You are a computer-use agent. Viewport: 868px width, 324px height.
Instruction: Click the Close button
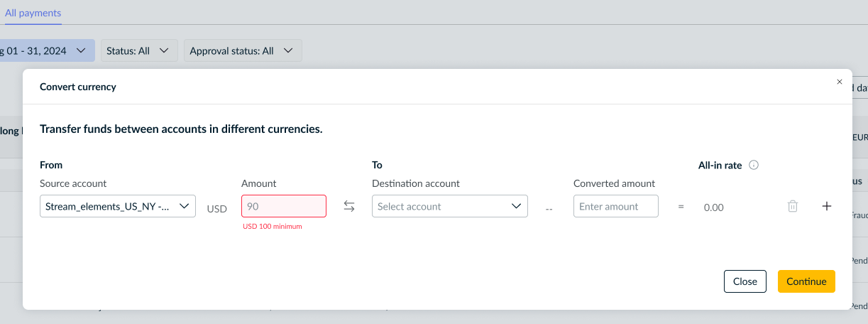point(745,281)
